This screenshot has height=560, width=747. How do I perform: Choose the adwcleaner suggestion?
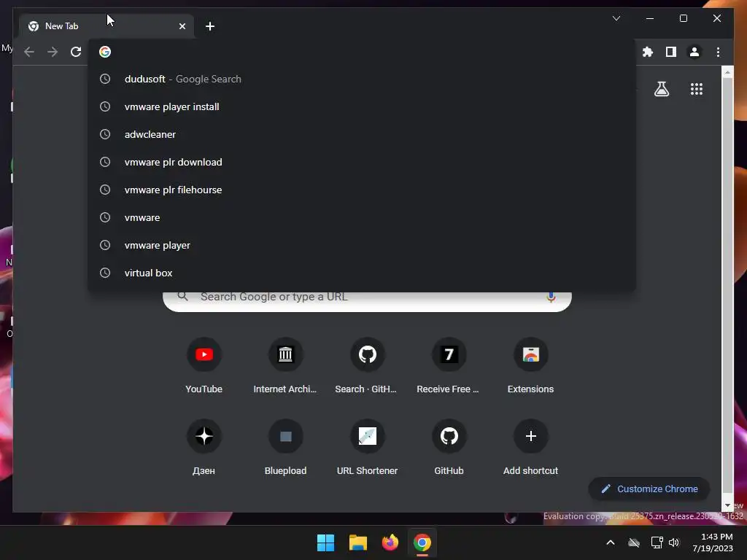click(362, 134)
